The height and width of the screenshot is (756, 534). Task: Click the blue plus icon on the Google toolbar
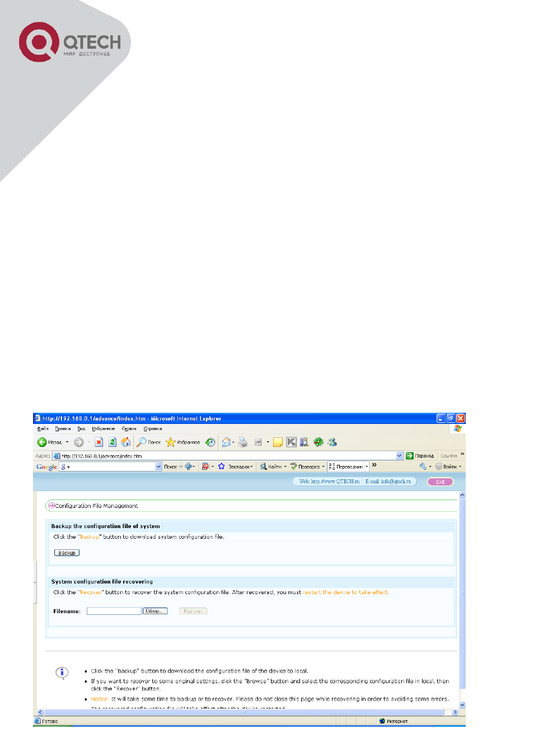[x=189, y=466]
